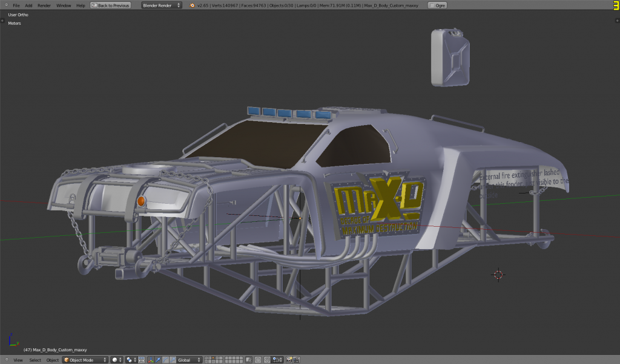Open the File menu
This screenshot has width=620, height=364.
click(x=16, y=5)
